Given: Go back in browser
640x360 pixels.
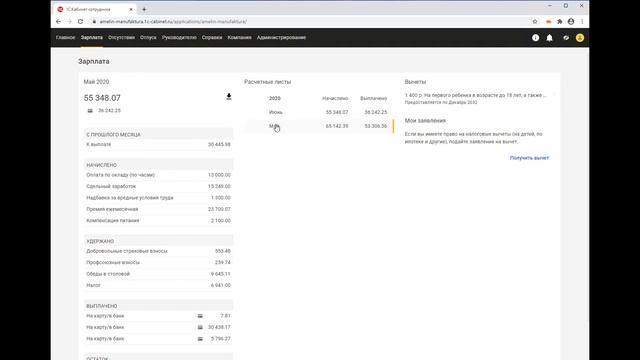Looking at the screenshot, I should [x=58, y=22].
